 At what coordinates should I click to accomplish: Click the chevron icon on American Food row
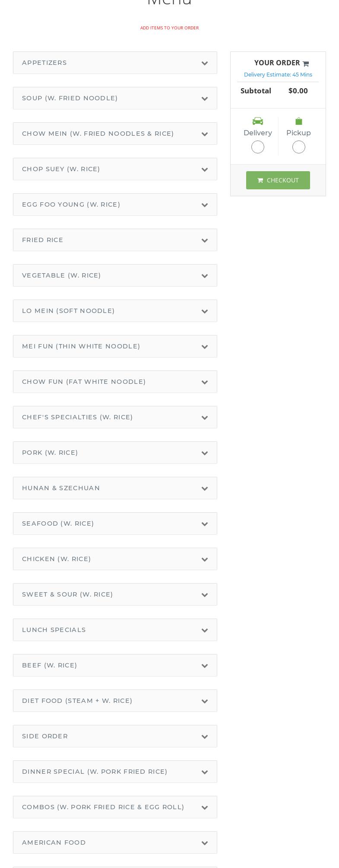205,843
